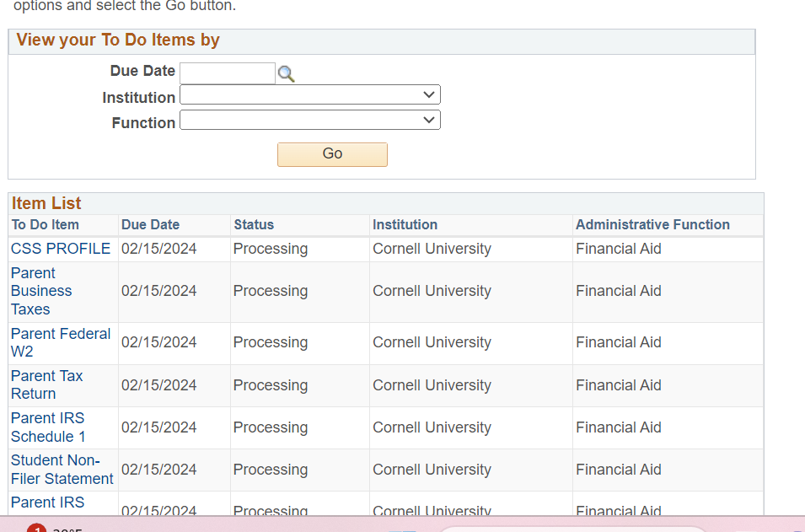
Task: Click the Institution column header in Item List
Action: tap(405, 225)
